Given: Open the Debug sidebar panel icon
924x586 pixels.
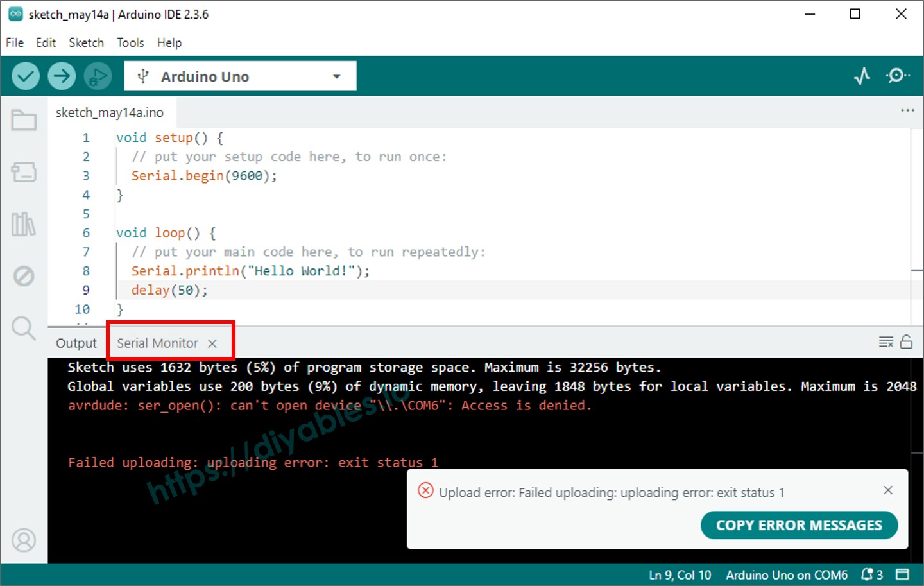Looking at the screenshot, I should (24, 276).
